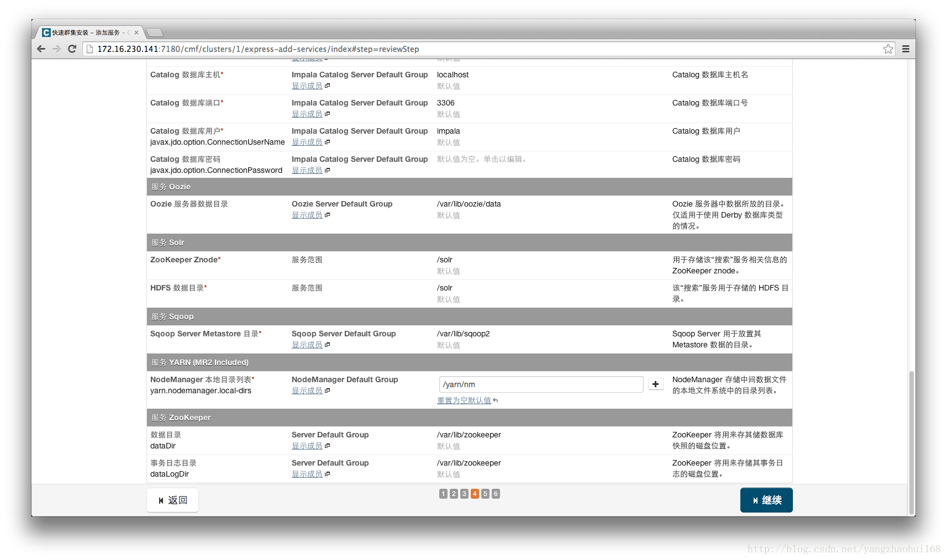Click 重置为空默认值 reset link
Screen dimensions: 947x560
pyautogui.click(x=464, y=400)
